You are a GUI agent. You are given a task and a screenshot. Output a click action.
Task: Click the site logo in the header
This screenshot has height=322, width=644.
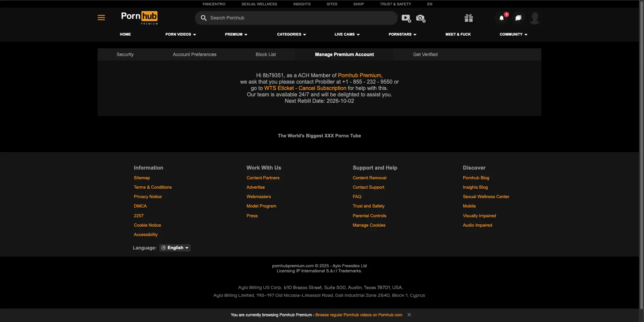click(x=139, y=17)
